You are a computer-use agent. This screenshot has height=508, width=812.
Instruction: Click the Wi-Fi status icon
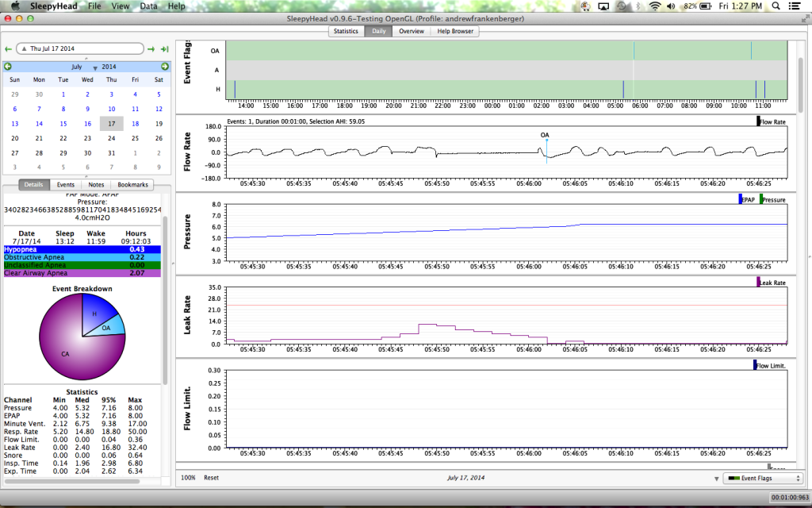coord(654,6)
